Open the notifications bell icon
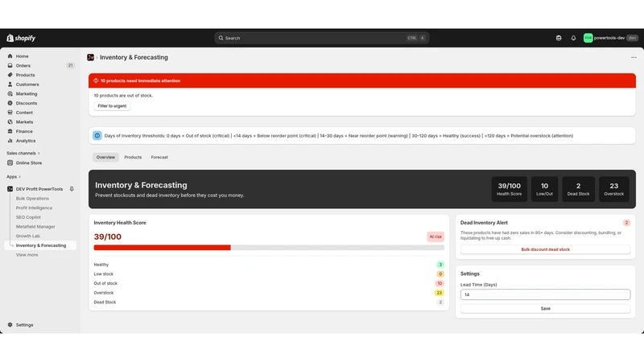 point(573,38)
